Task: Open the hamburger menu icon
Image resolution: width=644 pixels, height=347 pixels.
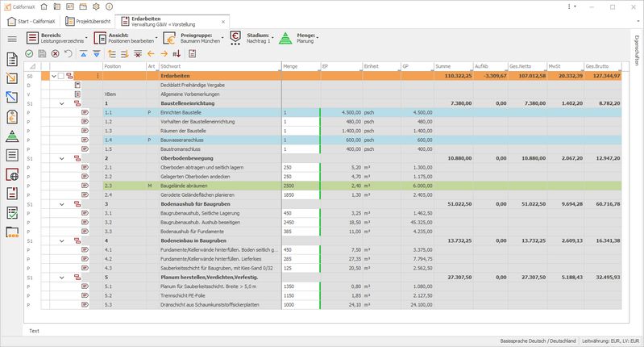Action: pos(11,38)
